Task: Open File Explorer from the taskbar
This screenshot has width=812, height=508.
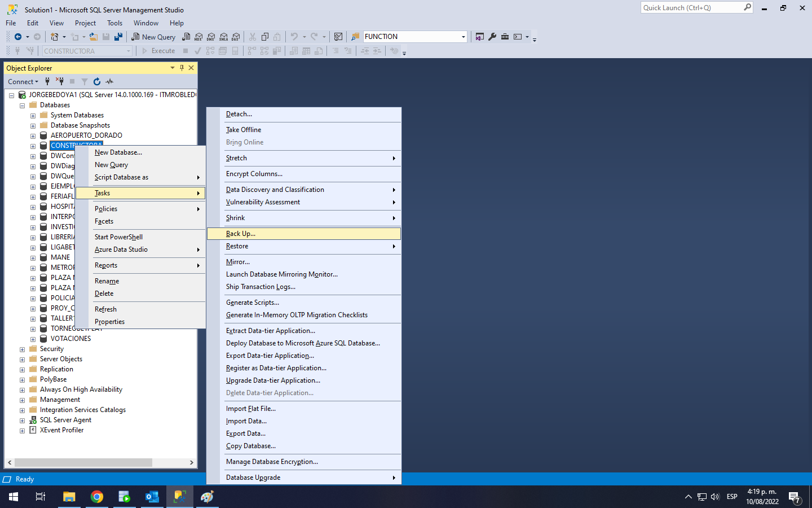Action: (x=69, y=497)
